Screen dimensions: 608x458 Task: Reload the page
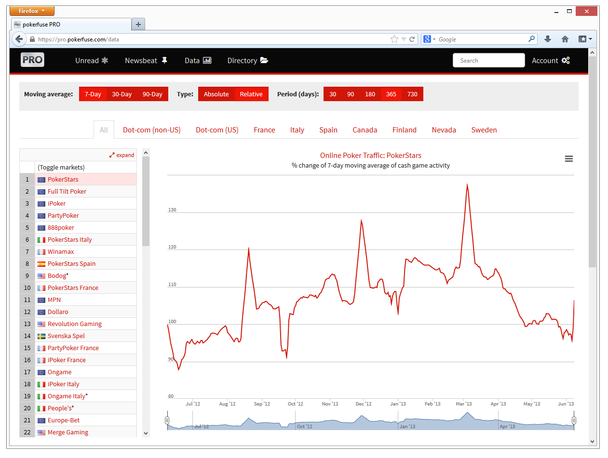click(412, 39)
